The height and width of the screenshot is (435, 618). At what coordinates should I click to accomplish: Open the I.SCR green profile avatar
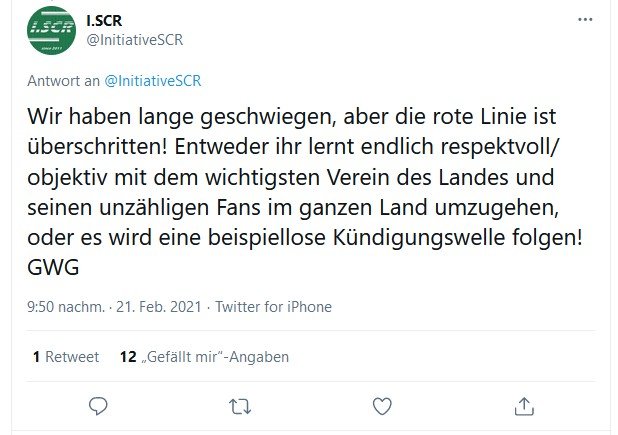[x=52, y=30]
